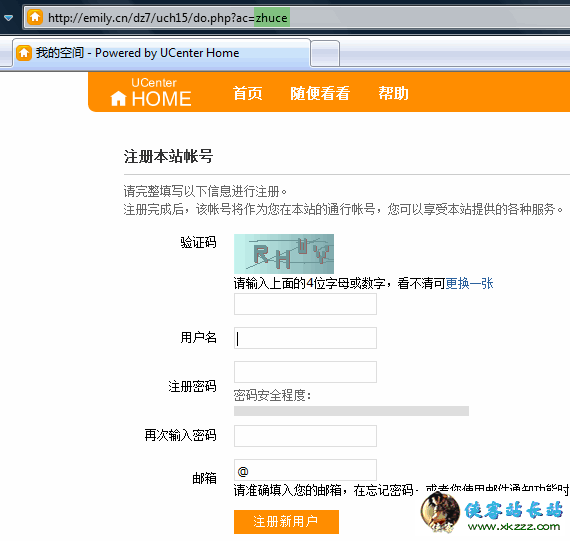Viewport: 570px width, 541px height.
Task: Open the 首页 menu item
Action: coord(247,93)
